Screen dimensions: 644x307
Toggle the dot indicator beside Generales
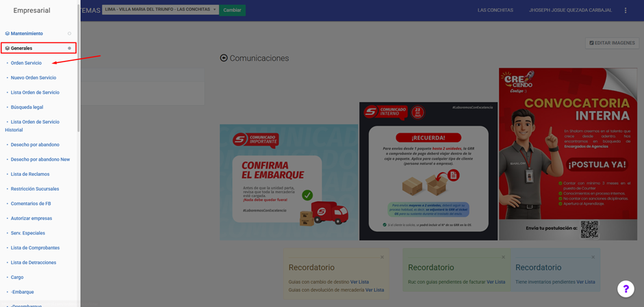(x=69, y=49)
